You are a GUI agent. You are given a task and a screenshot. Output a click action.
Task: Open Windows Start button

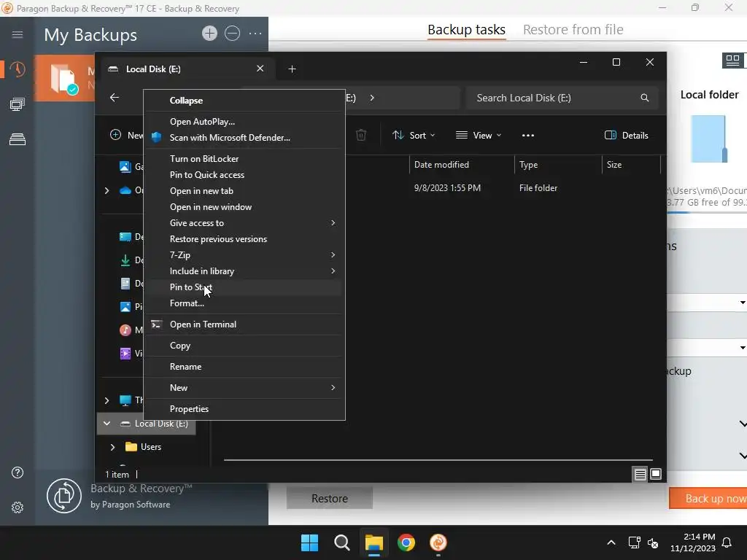click(x=309, y=542)
